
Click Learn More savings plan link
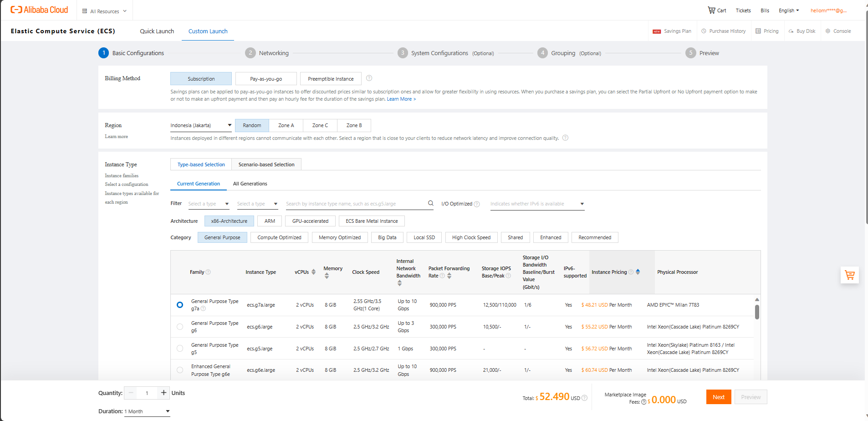[401, 99]
